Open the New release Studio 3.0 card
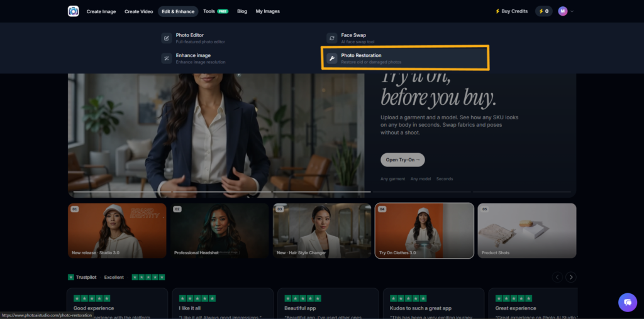 point(117,230)
